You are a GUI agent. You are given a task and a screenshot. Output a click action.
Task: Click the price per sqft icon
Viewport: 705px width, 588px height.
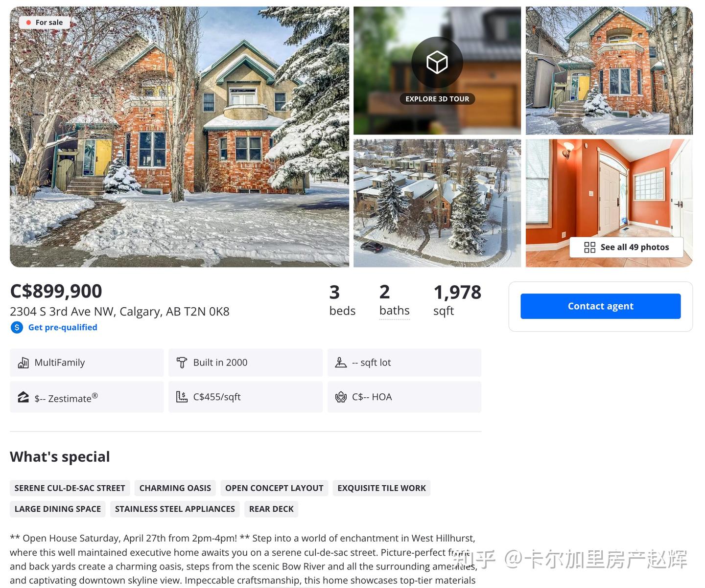click(182, 397)
